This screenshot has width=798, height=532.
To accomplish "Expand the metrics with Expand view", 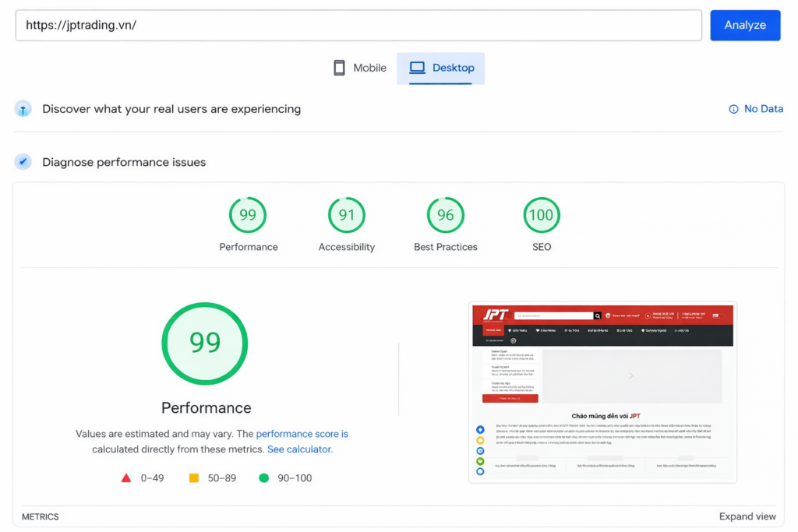I will coord(747,516).
